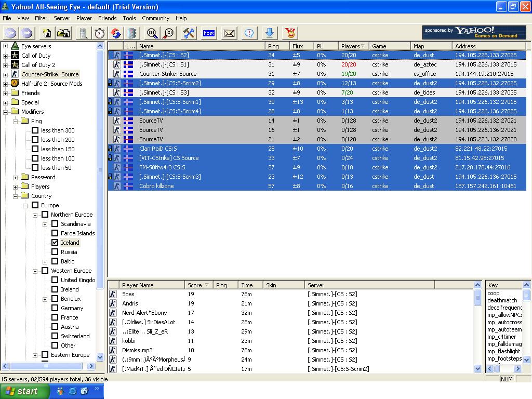The image size is (532, 399).
Task: Sort servers by Map column header
Action: tap(431, 46)
